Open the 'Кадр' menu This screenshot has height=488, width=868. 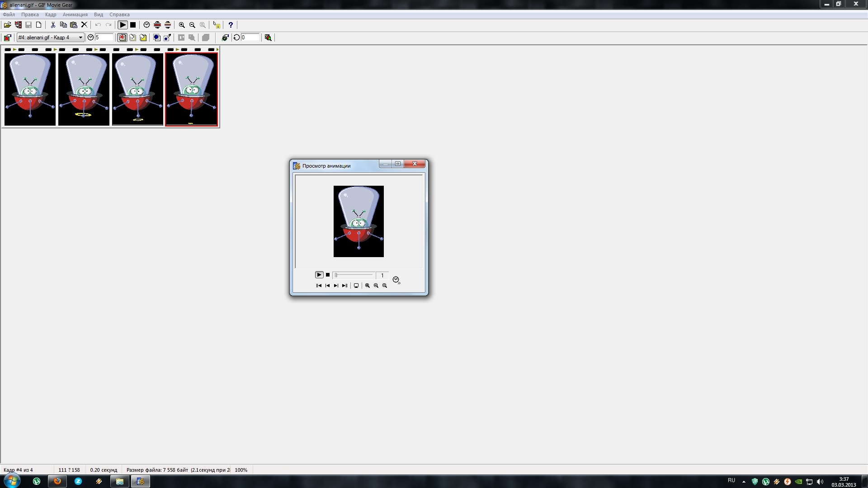pos(51,14)
